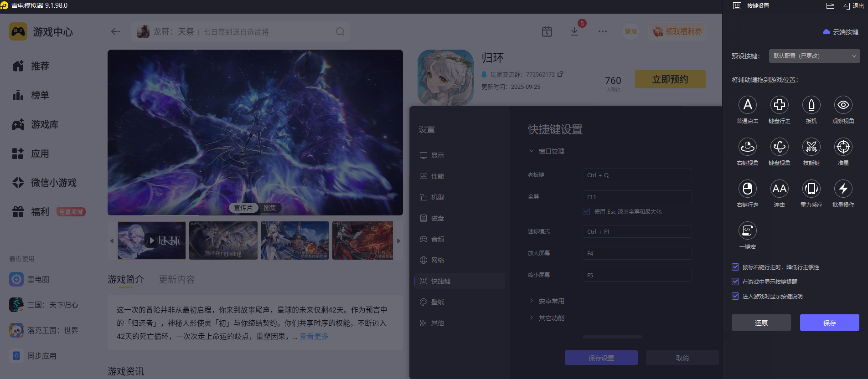Select the 技能键 skill key icon
The width and height of the screenshot is (868, 379).
click(x=811, y=147)
